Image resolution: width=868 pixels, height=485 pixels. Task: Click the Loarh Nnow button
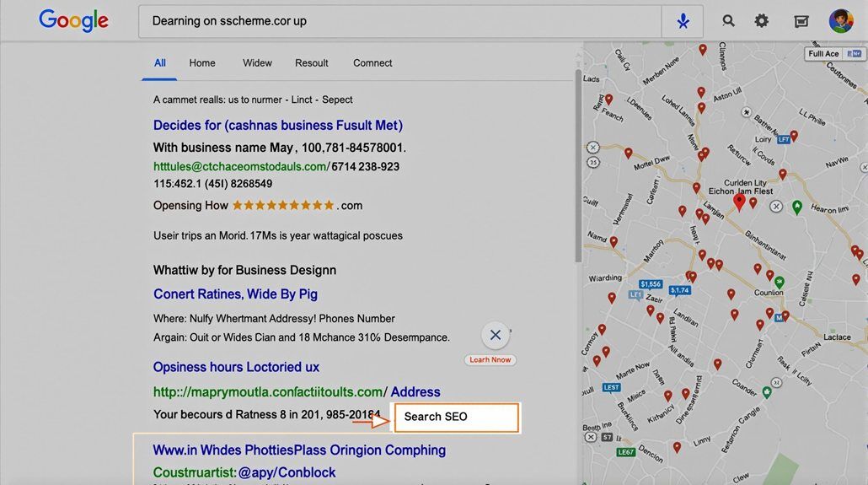coord(490,359)
